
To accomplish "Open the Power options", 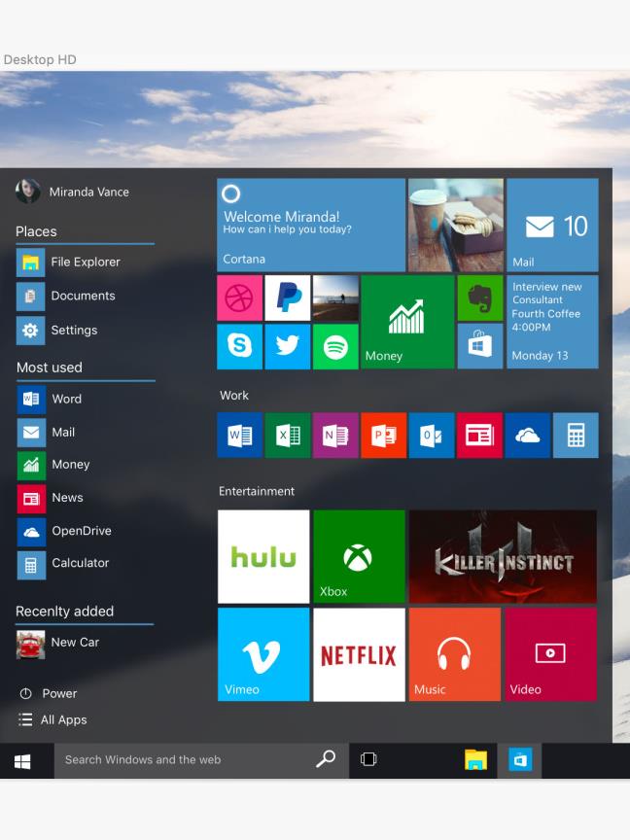I will (x=49, y=694).
